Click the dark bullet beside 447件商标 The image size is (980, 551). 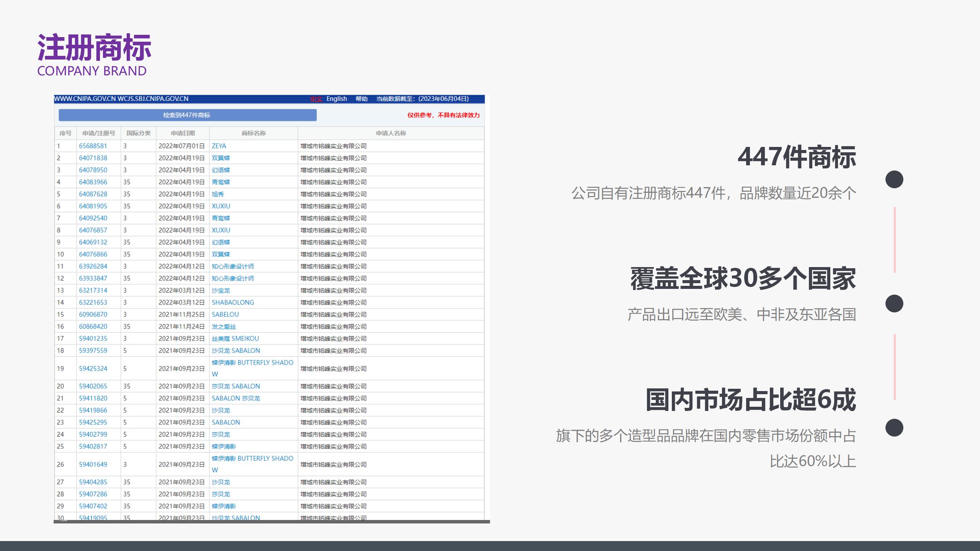click(894, 179)
